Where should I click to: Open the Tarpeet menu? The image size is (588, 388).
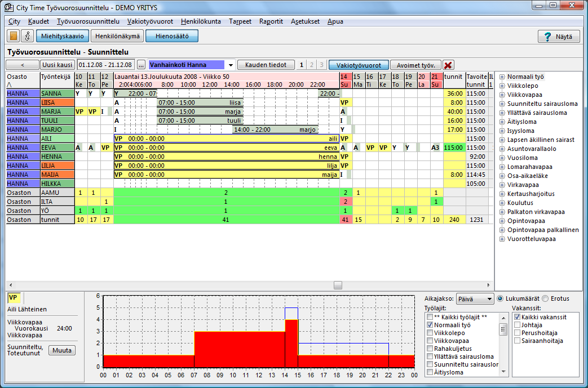240,21
